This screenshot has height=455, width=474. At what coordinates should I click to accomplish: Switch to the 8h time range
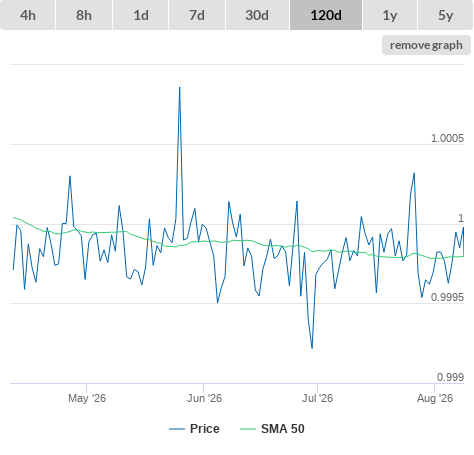coord(84,15)
